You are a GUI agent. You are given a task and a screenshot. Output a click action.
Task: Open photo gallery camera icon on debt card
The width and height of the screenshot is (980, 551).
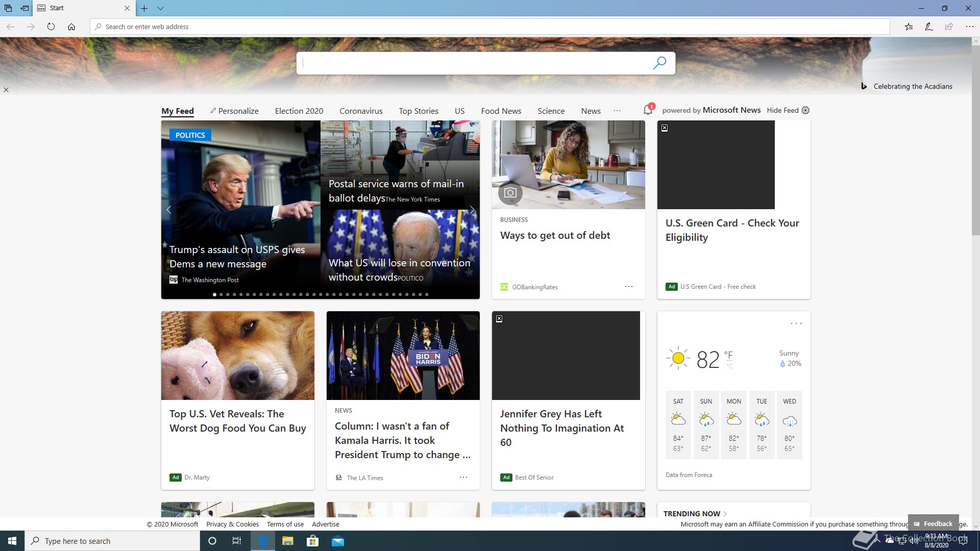tap(510, 193)
